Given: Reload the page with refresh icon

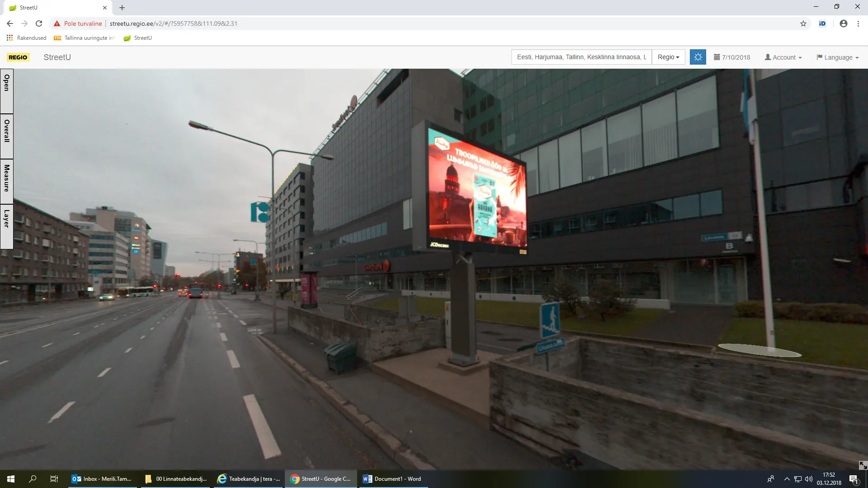Looking at the screenshot, I should (x=39, y=23).
